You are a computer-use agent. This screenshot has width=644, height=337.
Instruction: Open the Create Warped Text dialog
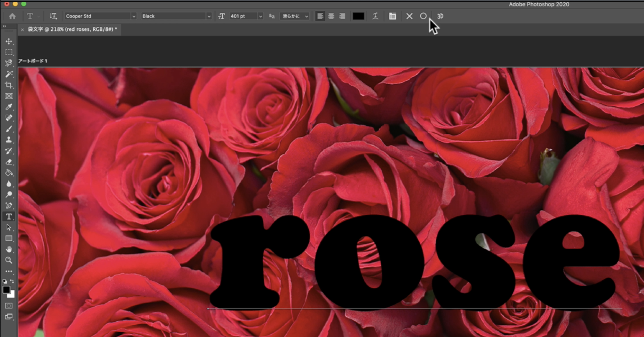click(375, 16)
